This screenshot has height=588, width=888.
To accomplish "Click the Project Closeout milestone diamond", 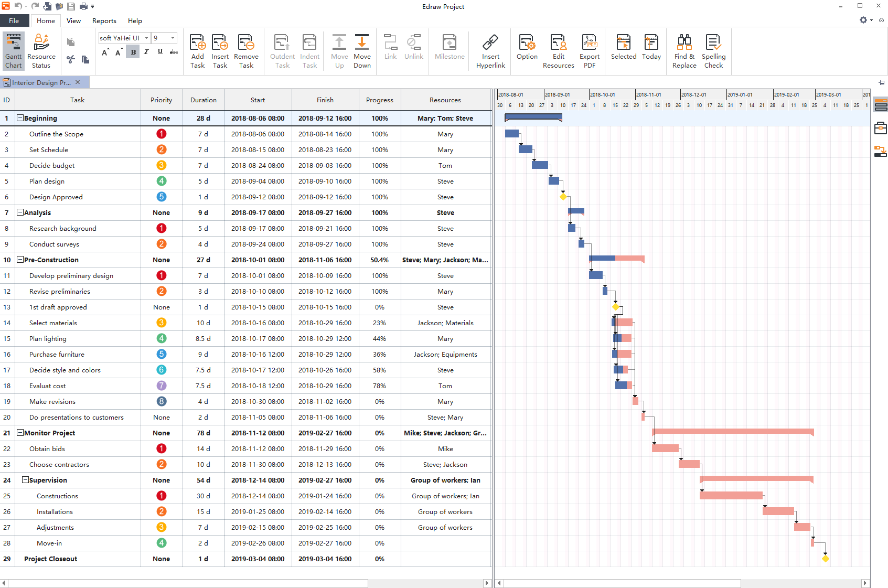I will 825,559.
